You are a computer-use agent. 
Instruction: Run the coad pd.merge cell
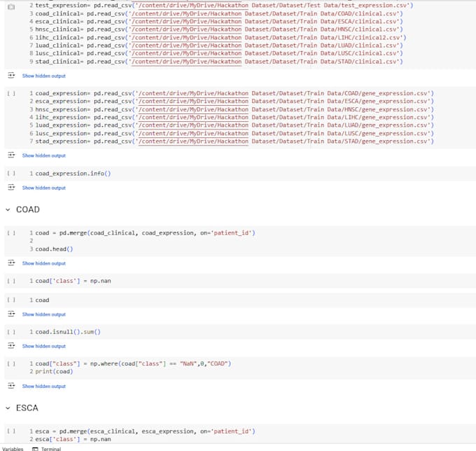coord(10,233)
